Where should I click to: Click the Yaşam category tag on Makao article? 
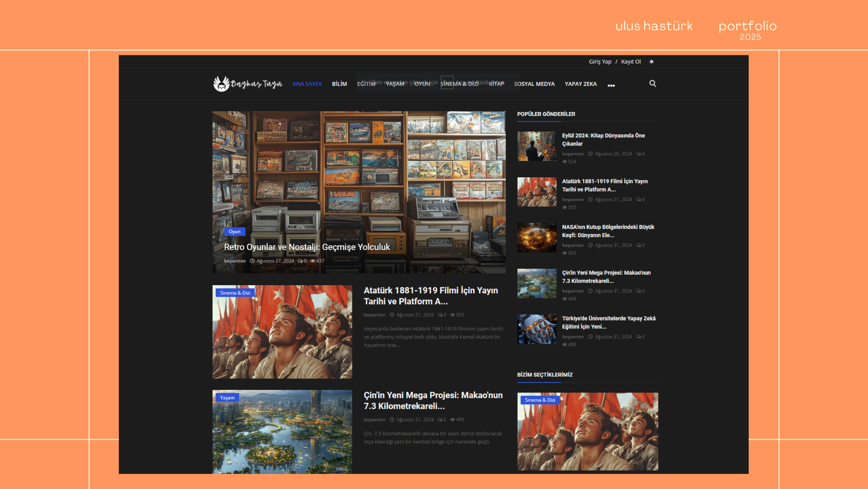(x=227, y=398)
